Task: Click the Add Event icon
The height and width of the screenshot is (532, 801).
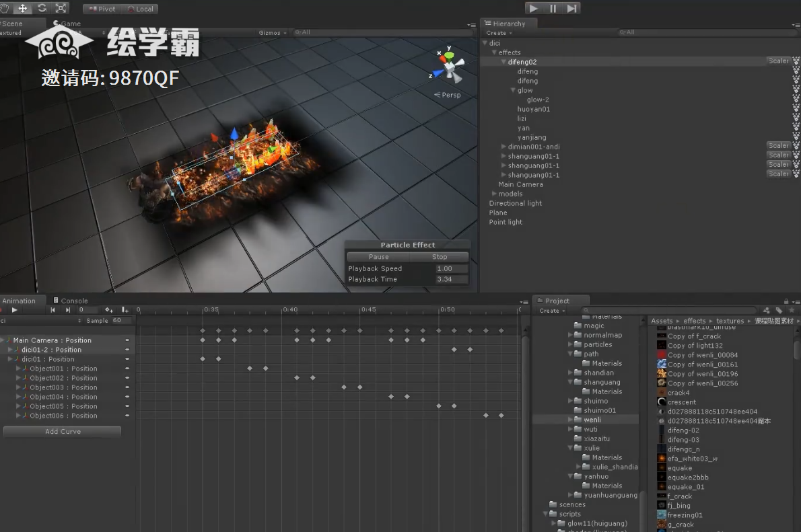Action: coord(125,310)
